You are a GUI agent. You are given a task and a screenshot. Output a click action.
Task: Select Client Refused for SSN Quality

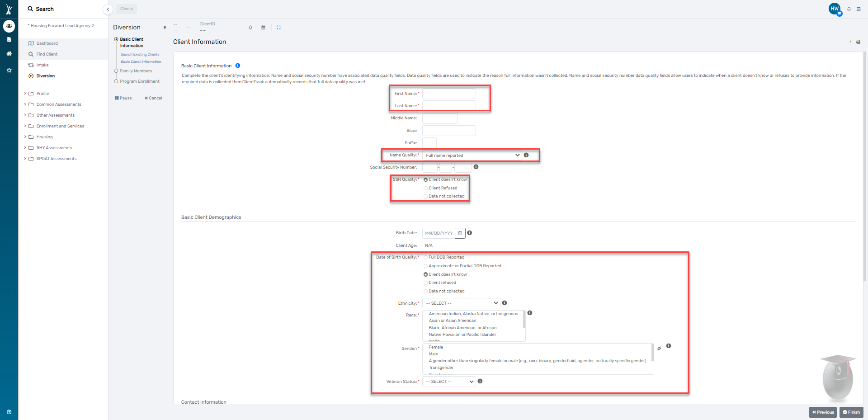425,188
